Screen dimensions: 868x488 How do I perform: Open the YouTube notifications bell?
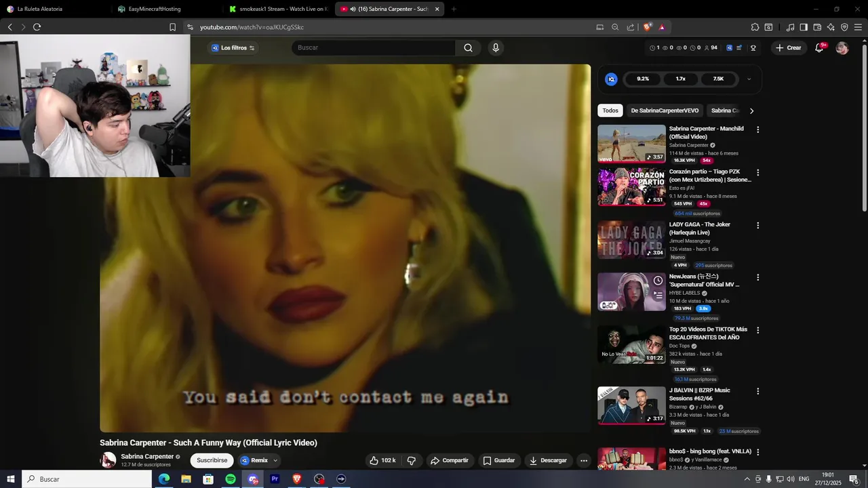pyautogui.click(x=819, y=47)
